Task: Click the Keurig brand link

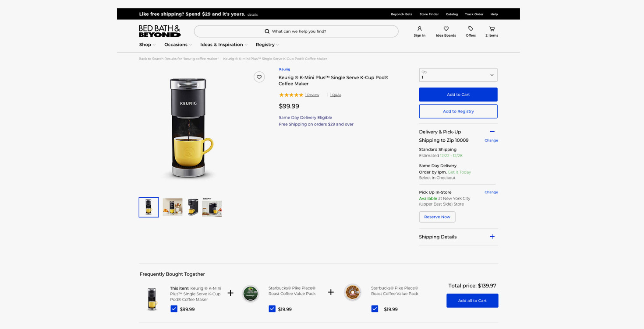Action: click(285, 69)
